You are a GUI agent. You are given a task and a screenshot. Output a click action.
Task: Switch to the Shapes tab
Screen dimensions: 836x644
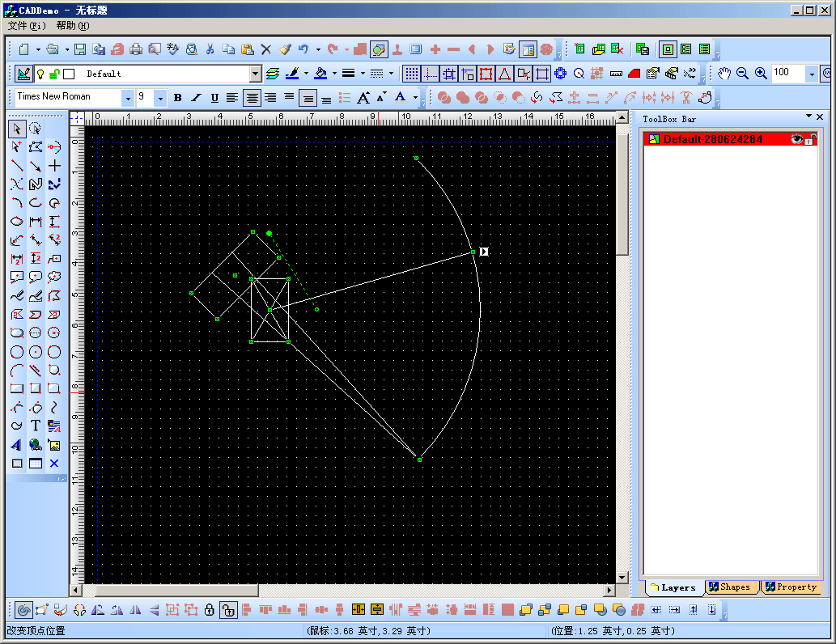pyautogui.click(x=729, y=587)
